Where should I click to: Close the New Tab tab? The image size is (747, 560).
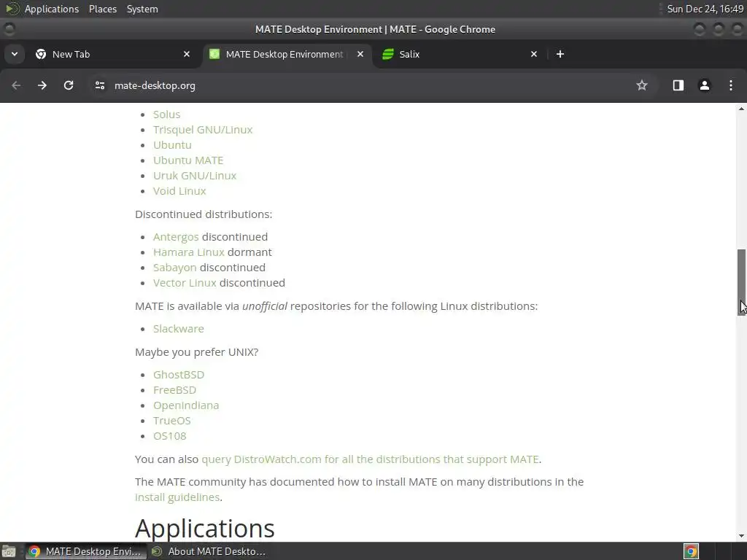(x=187, y=54)
